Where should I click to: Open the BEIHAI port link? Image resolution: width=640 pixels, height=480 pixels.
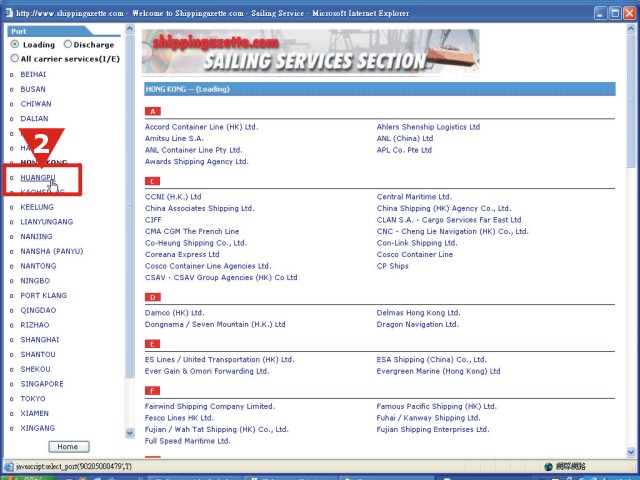(33, 74)
